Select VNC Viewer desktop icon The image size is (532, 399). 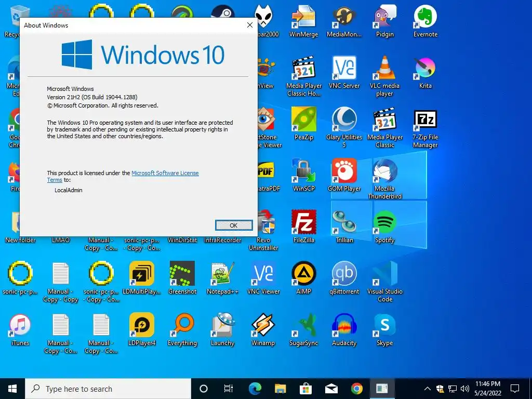point(263,278)
